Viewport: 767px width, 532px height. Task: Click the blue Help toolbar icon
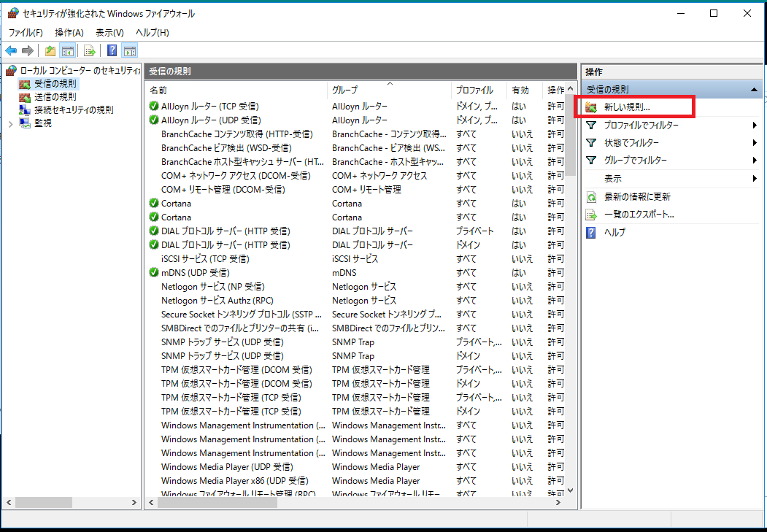pyautogui.click(x=112, y=50)
